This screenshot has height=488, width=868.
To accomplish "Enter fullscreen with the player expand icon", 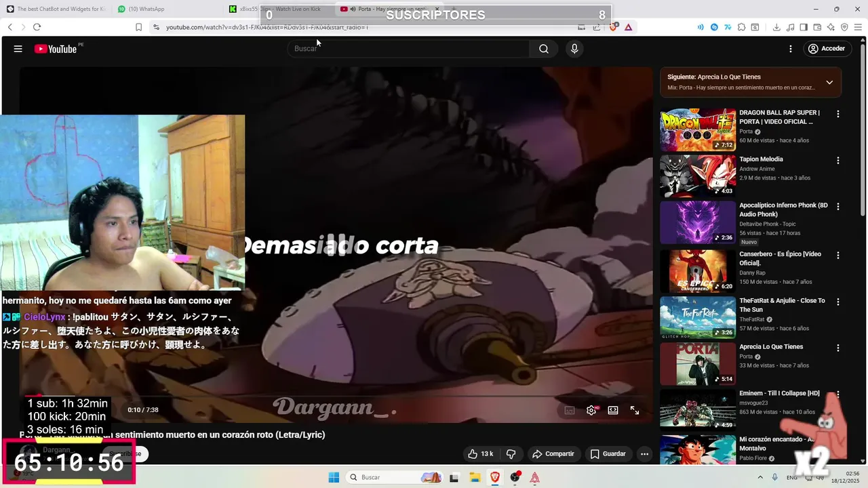I will 635,410.
